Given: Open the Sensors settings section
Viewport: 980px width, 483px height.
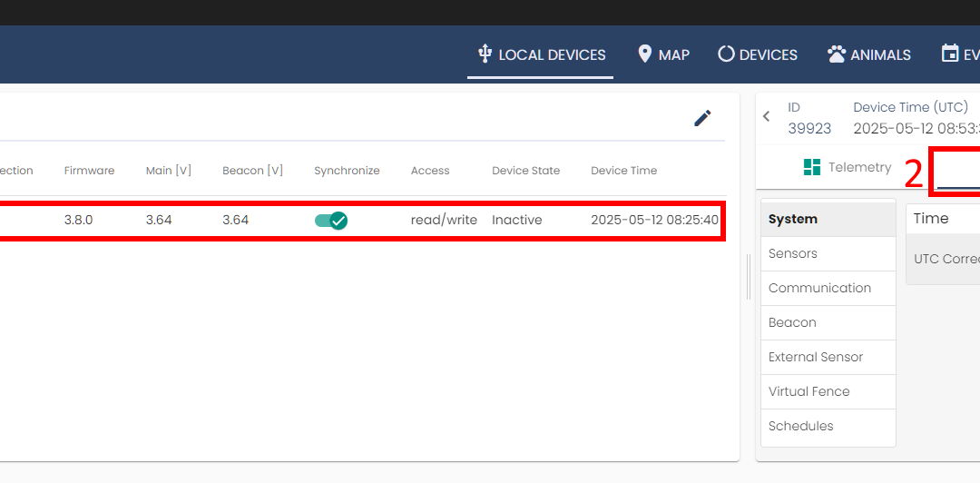Looking at the screenshot, I should point(828,253).
